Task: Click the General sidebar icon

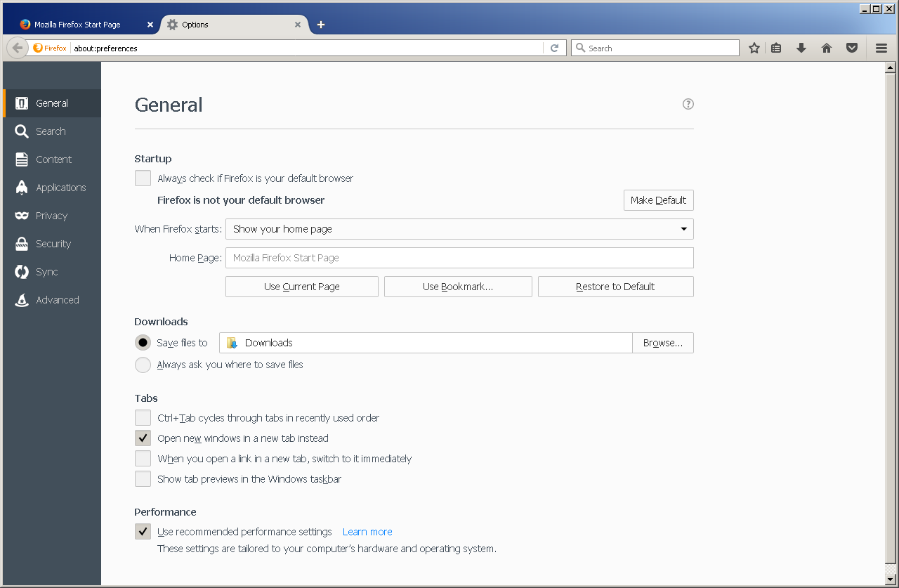Action: [x=22, y=103]
